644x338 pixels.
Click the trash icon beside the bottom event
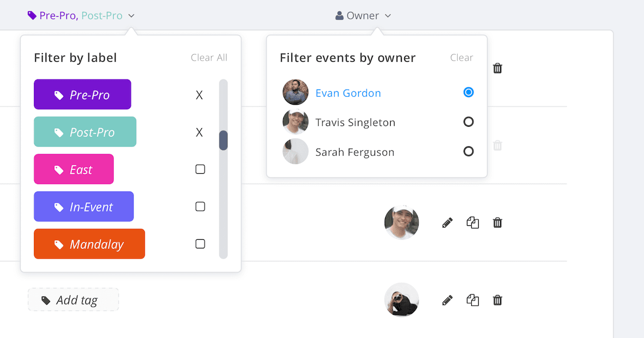click(497, 300)
